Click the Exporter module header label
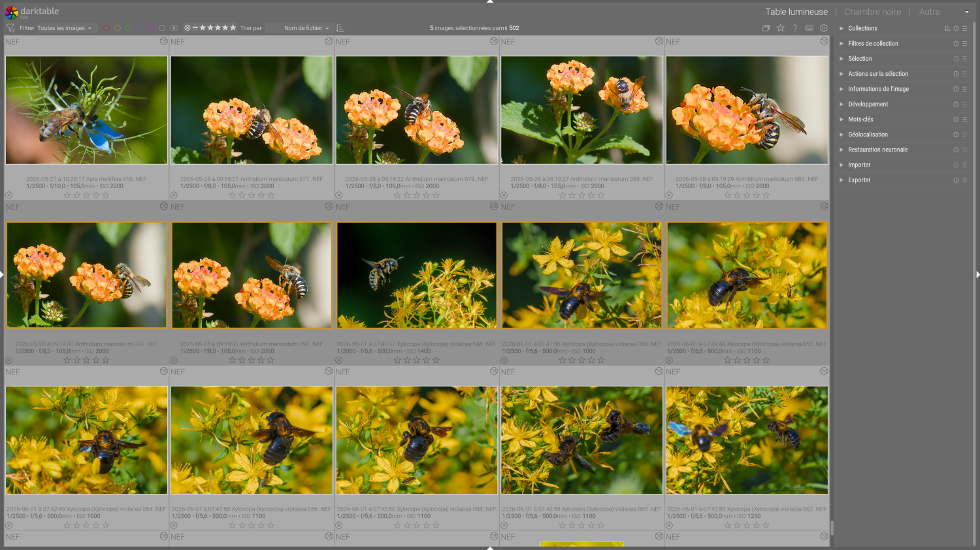This screenshot has height=550, width=980. pos(859,180)
